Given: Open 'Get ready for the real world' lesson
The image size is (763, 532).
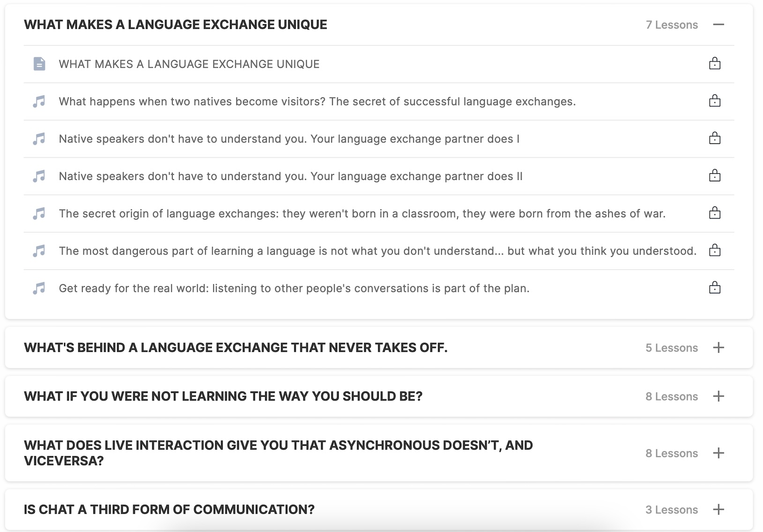Looking at the screenshot, I should point(294,288).
